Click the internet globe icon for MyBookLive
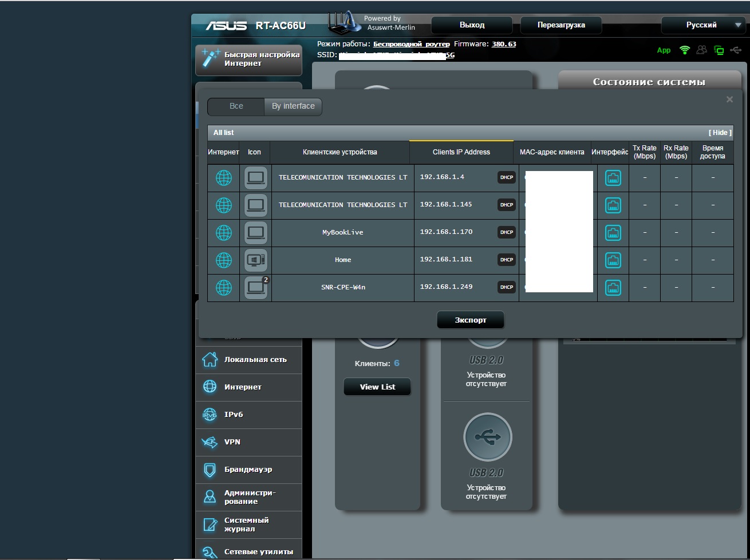The height and width of the screenshot is (560, 750). tap(224, 233)
